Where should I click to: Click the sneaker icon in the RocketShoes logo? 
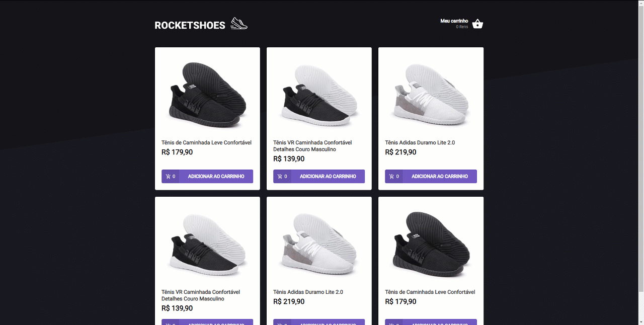click(238, 23)
